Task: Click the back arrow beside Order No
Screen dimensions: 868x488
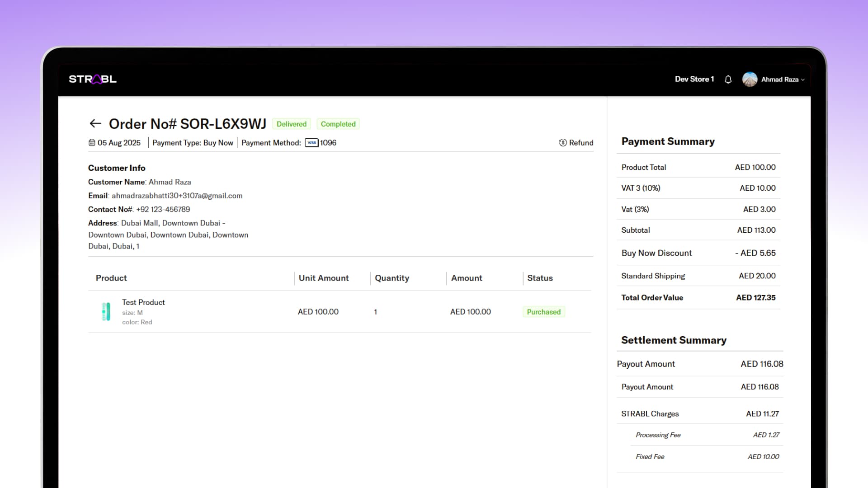Action: [x=95, y=123]
